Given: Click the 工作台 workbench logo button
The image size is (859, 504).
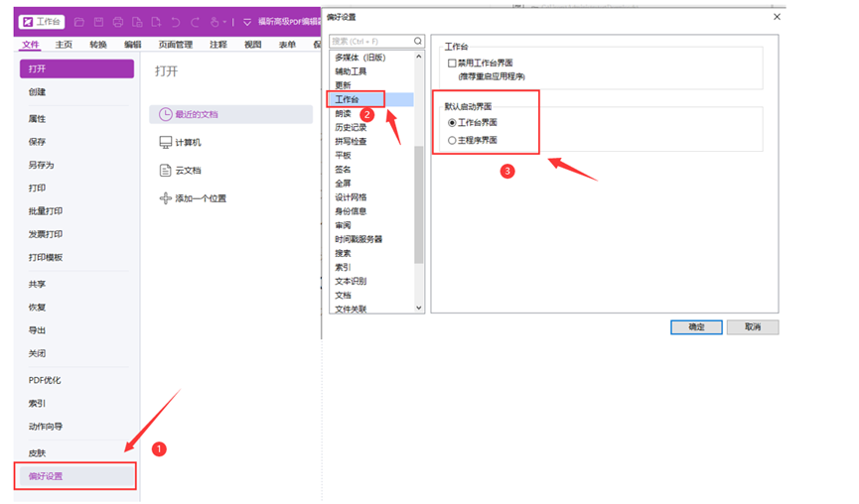Looking at the screenshot, I should click(x=42, y=21).
